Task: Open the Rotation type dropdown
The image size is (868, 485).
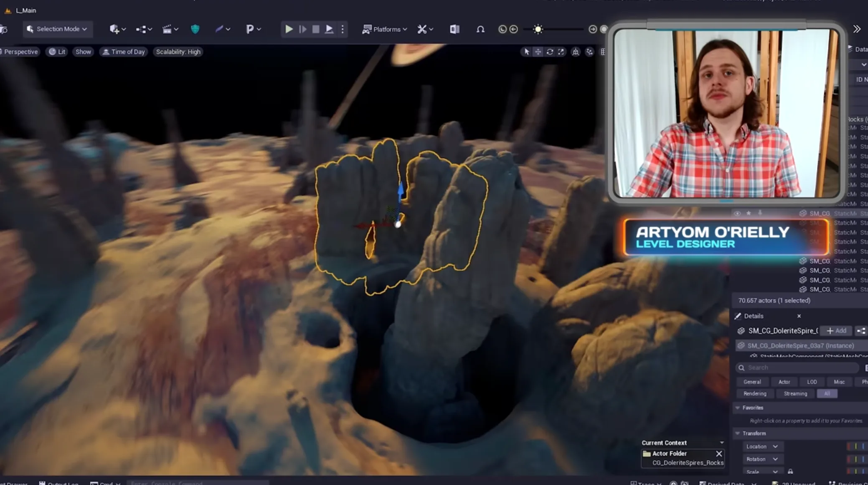Action: tap(762, 459)
